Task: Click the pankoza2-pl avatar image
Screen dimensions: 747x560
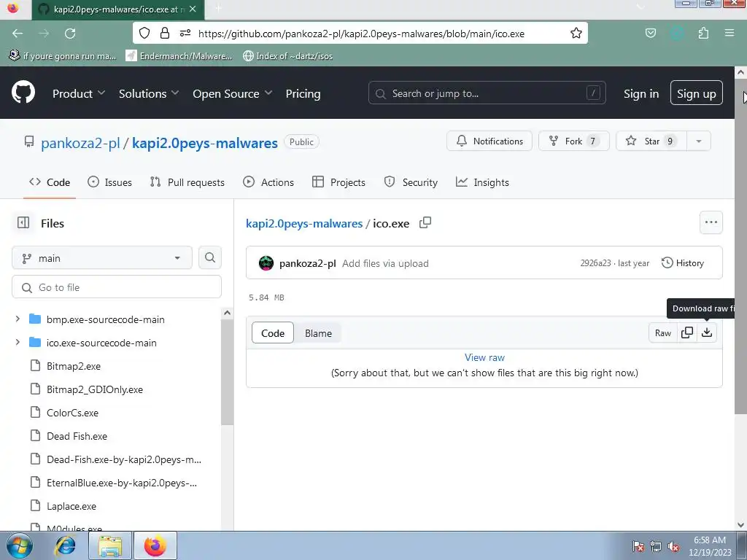Action: click(x=266, y=262)
